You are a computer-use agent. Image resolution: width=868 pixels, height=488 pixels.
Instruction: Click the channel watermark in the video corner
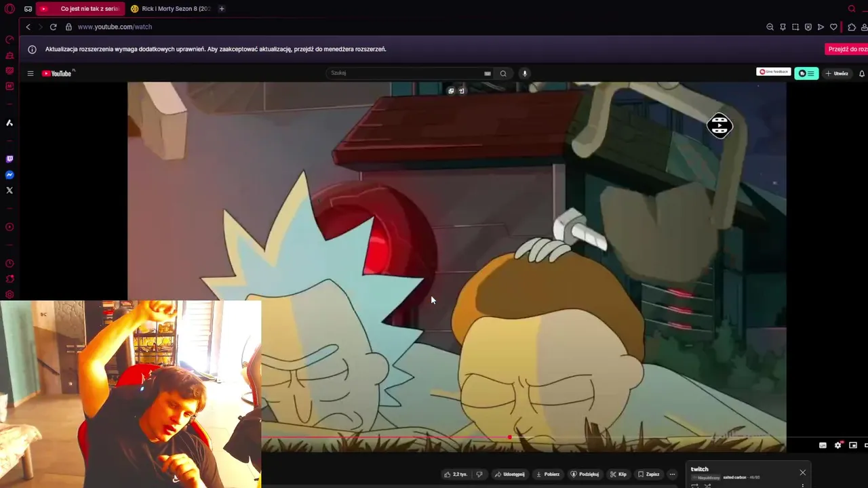pos(719,126)
